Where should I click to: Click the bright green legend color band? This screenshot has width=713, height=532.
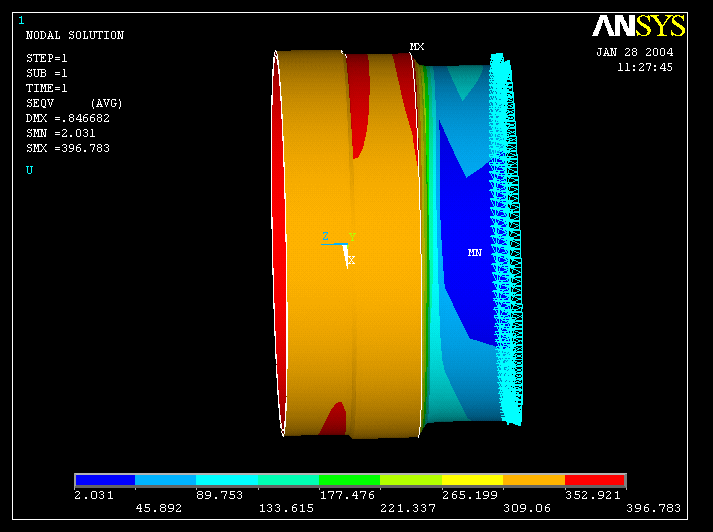(349, 480)
